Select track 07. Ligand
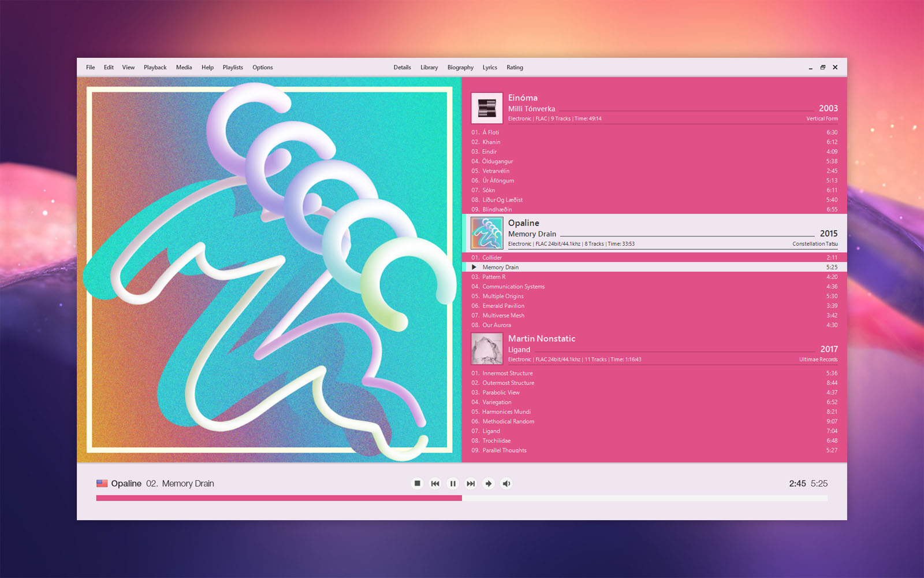The width and height of the screenshot is (924, 578). (654, 431)
